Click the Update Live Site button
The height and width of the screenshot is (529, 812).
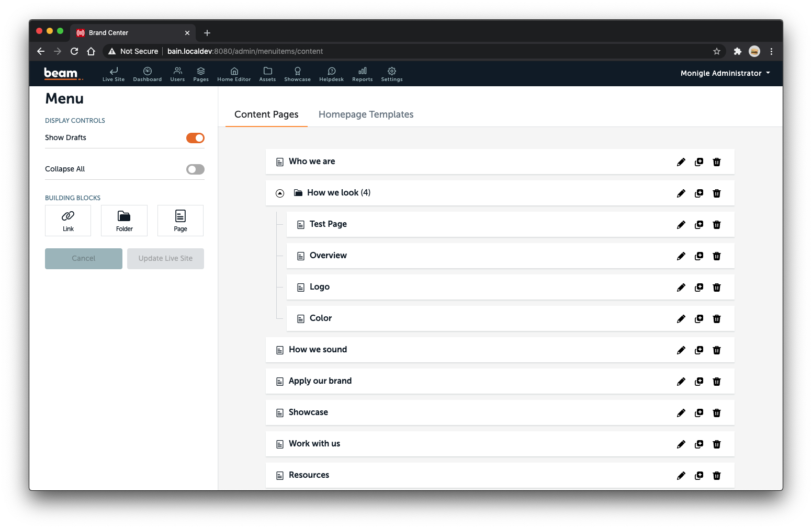point(165,259)
